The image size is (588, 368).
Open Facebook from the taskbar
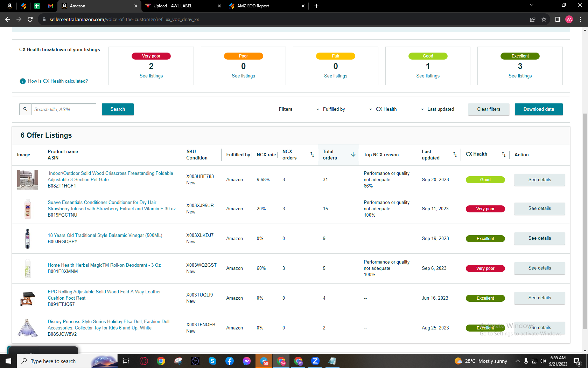(230, 361)
